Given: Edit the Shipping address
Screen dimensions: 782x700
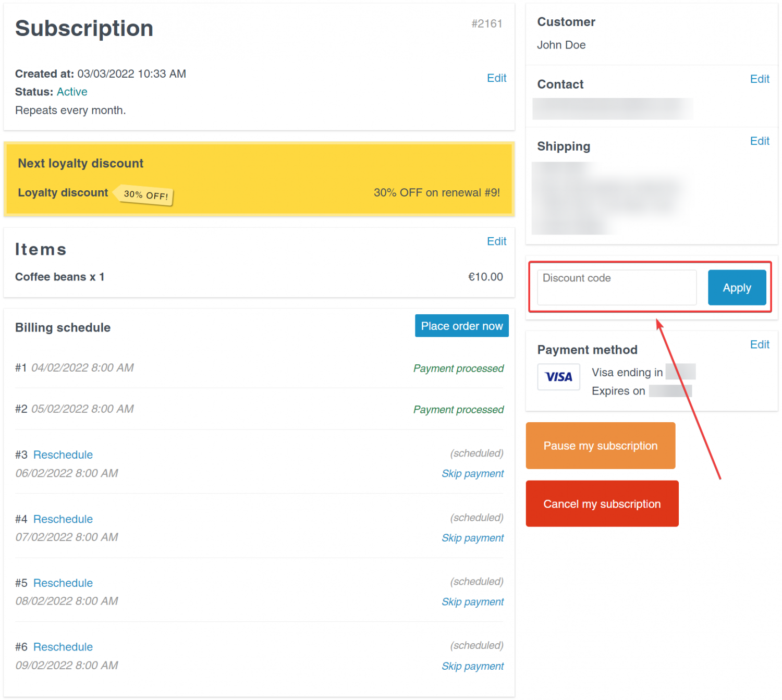Looking at the screenshot, I should (759, 141).
